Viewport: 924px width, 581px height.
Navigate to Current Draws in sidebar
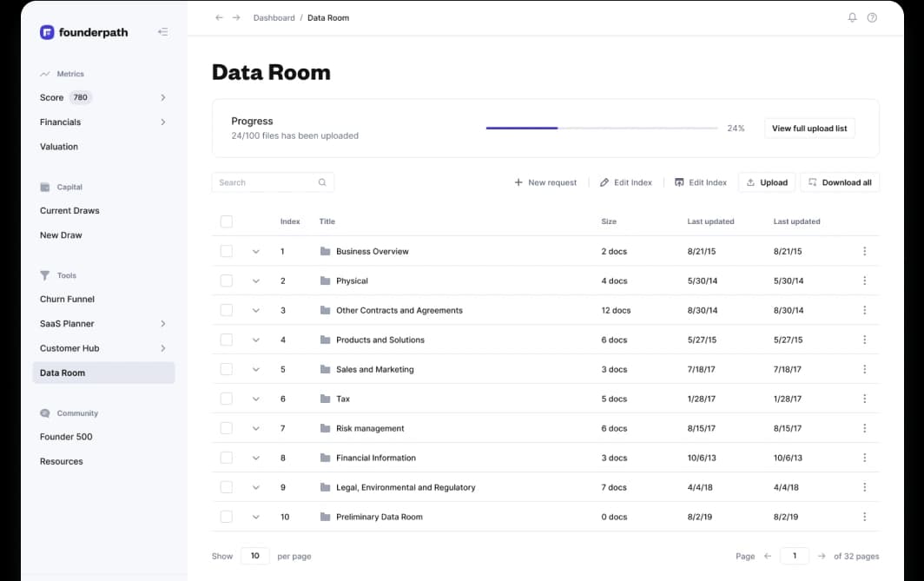pyautogui.click(x=69, y=210)
